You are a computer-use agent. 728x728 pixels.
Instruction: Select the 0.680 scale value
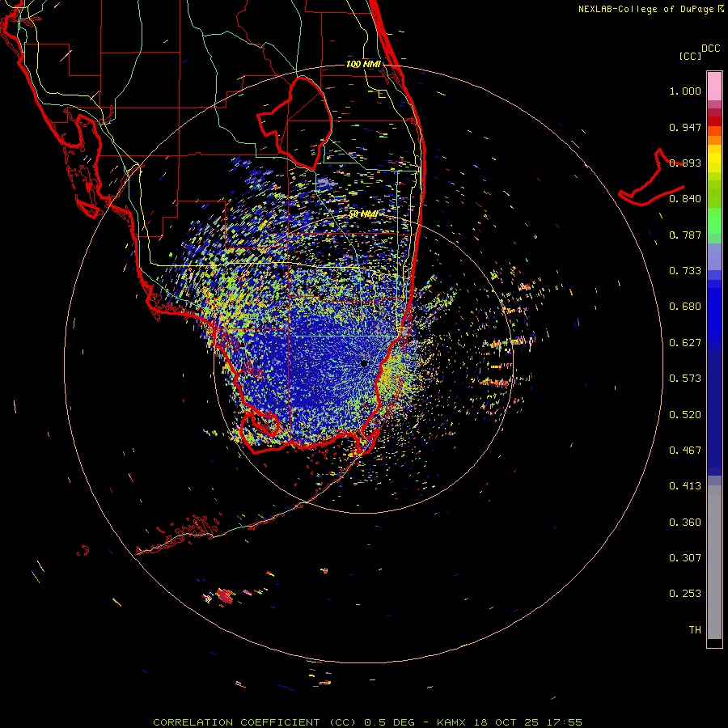point(685,307)
